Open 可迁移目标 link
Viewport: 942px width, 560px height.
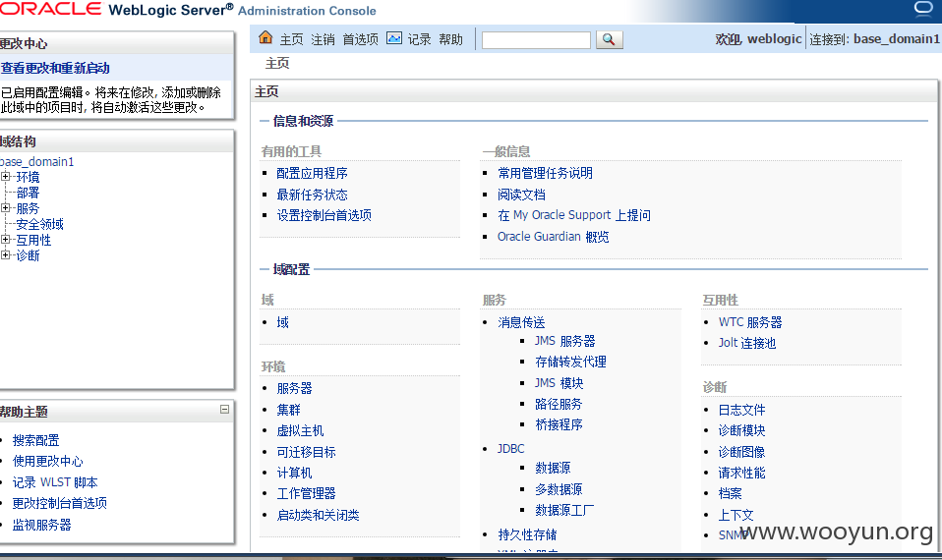(306, 452)
